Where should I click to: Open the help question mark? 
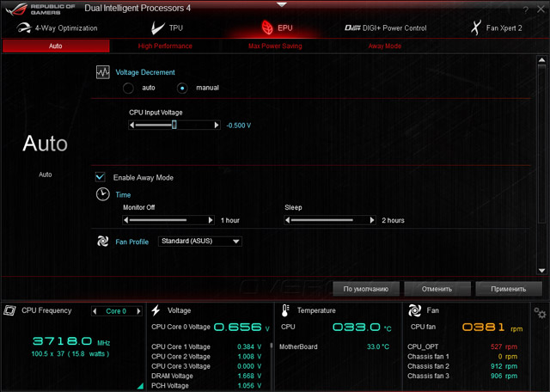(x=525, y=9)
